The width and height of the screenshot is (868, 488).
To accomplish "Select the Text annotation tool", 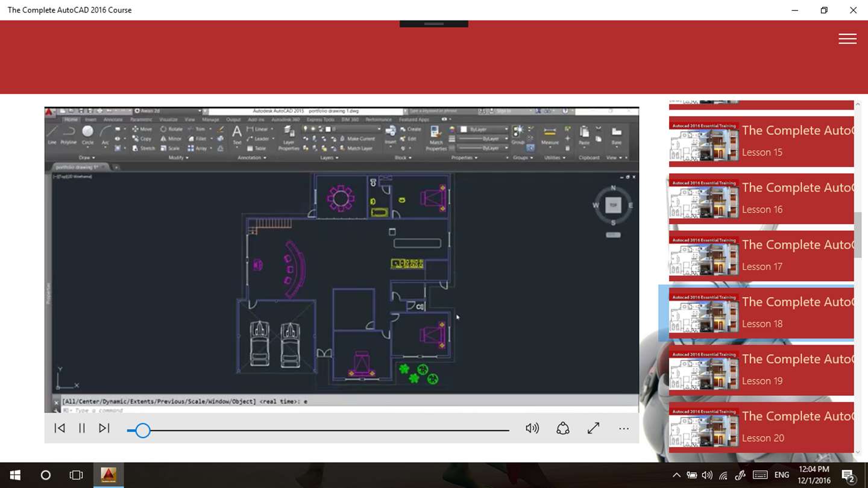I will pyautogui.click(x=237, y=136).
